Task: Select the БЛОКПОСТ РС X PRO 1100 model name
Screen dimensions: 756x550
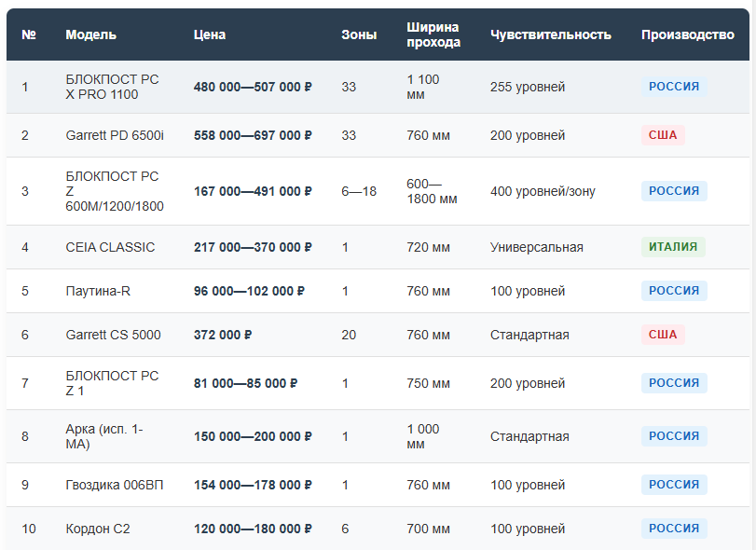Action: click(x=112, y=87)
